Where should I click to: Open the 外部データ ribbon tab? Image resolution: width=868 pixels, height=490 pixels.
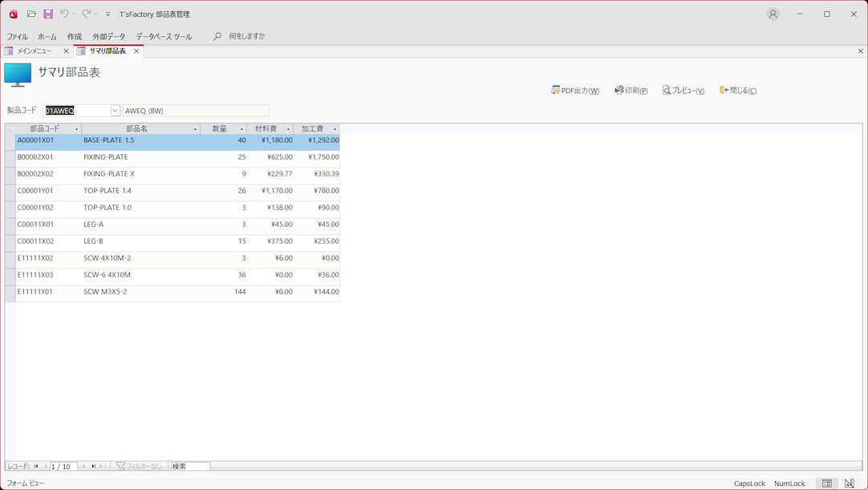[x=108, y=37]
